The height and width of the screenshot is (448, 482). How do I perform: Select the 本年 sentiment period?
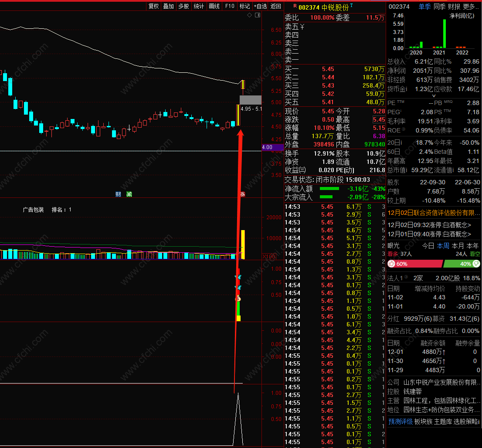pos(472,246)
